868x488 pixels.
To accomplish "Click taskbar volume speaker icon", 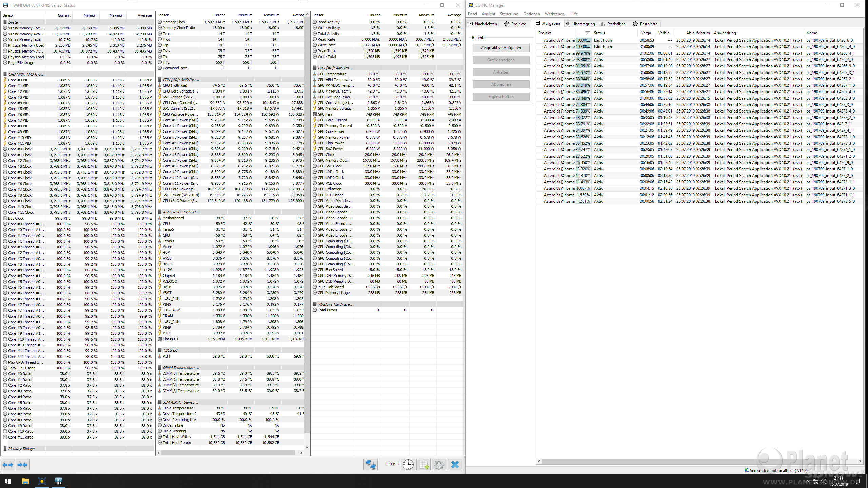I will click(824, 481).
